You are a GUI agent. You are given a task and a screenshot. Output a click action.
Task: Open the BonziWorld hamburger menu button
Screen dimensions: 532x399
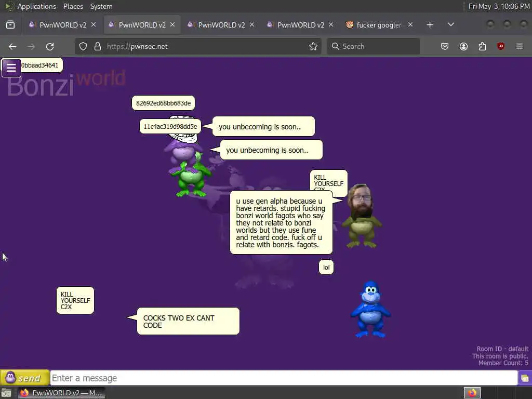pos(11,68)
